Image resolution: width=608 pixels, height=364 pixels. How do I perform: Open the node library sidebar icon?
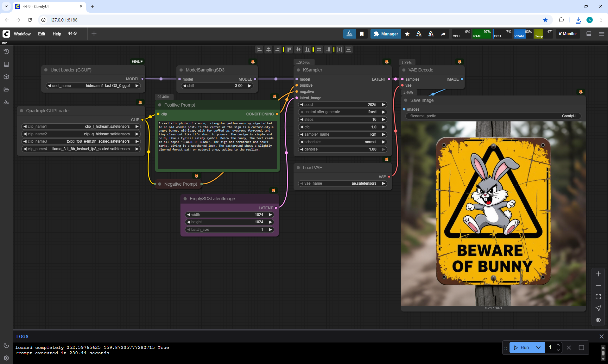6,64
